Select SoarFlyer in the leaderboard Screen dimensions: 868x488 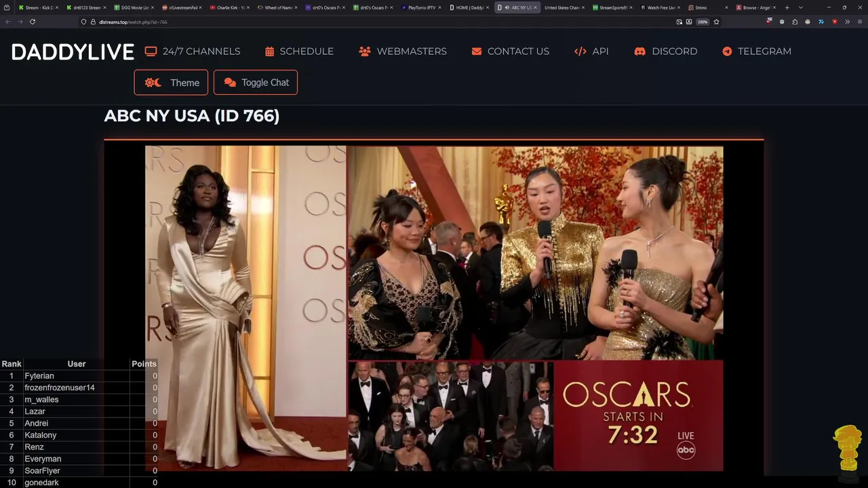pyautogui.click(x=42, y=471)
